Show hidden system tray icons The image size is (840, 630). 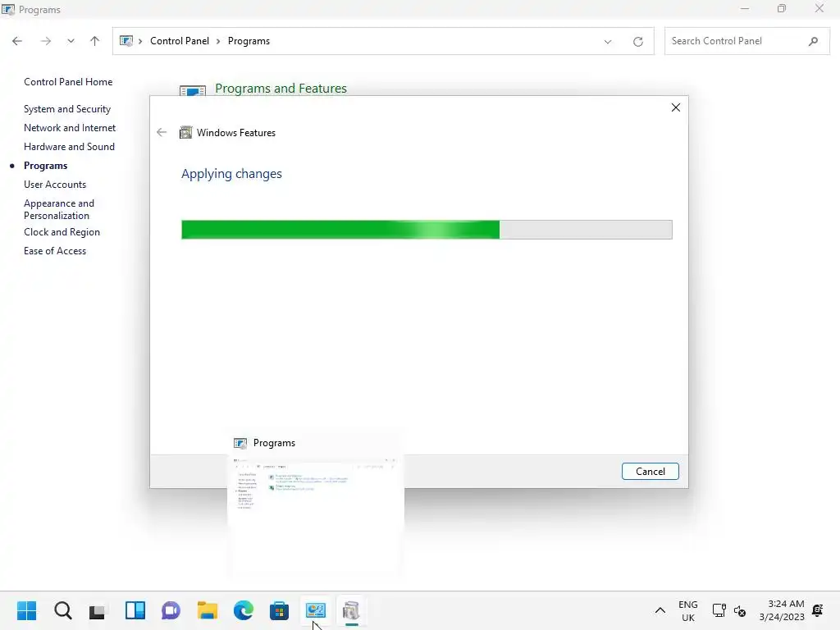click(x=660, y=610)
